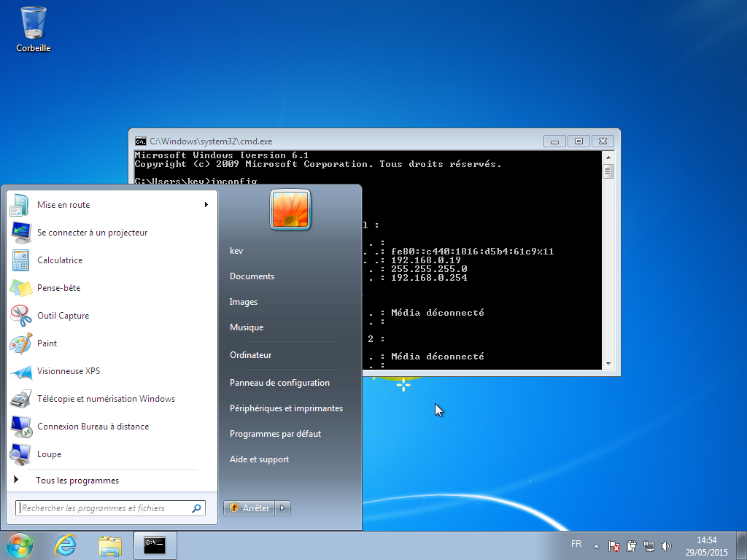Maximize the cmd.exe window
747x560 pixels.
578,141
